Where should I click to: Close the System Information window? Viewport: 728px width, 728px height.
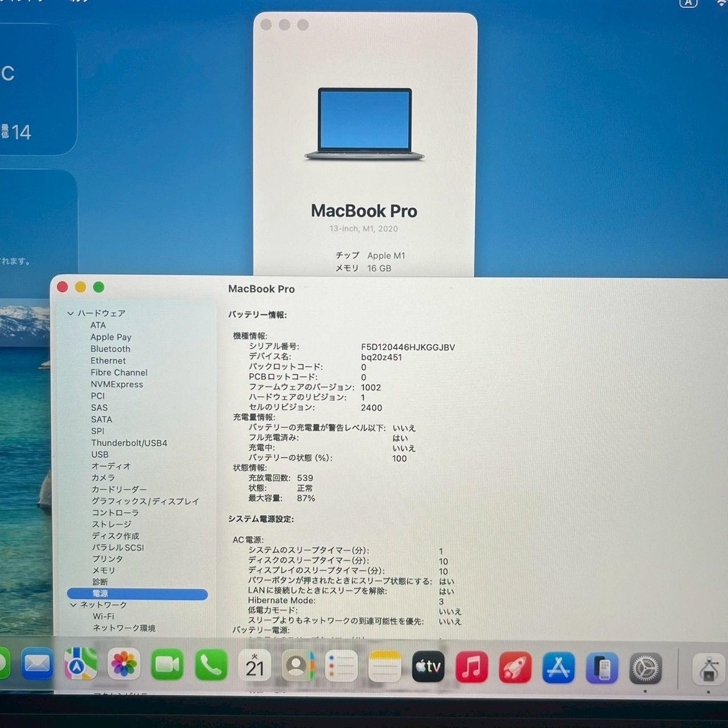[x=63, y=287]
